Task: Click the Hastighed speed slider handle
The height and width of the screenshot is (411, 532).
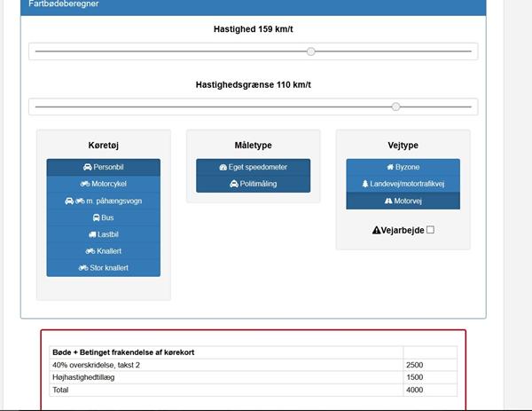Action: click(x=311, y=51)
